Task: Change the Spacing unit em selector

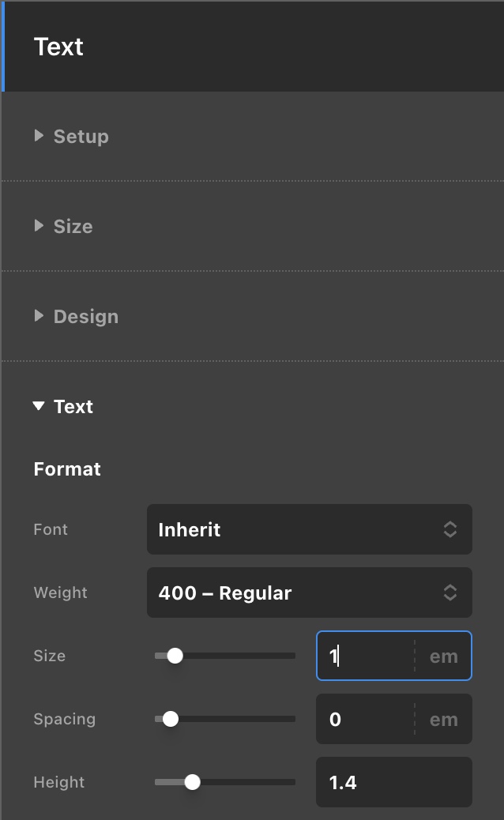Action: [x=443, y=719]
